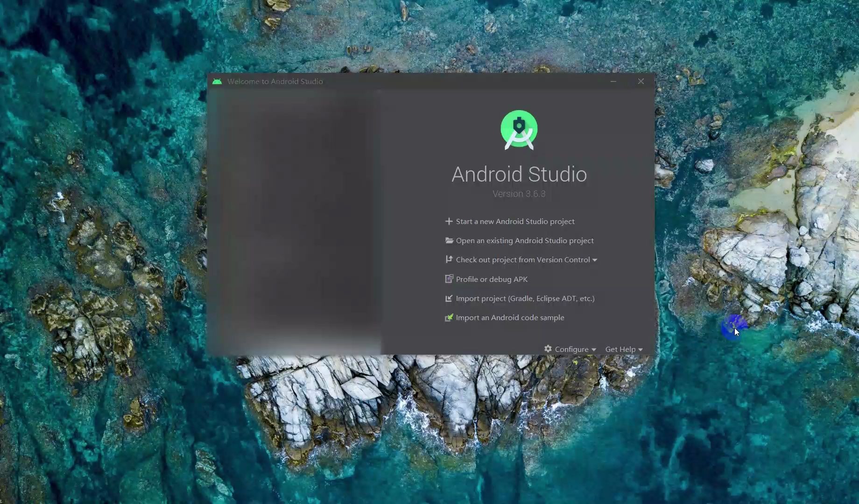Start a new Android Studio project
The height and width of the screenshot is (504, 859).
pos(515,221)
